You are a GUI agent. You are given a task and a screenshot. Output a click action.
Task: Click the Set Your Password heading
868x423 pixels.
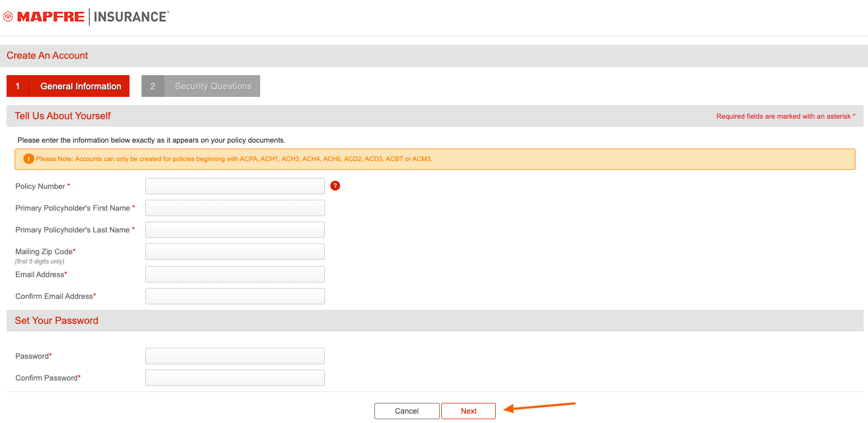[57, 321]
